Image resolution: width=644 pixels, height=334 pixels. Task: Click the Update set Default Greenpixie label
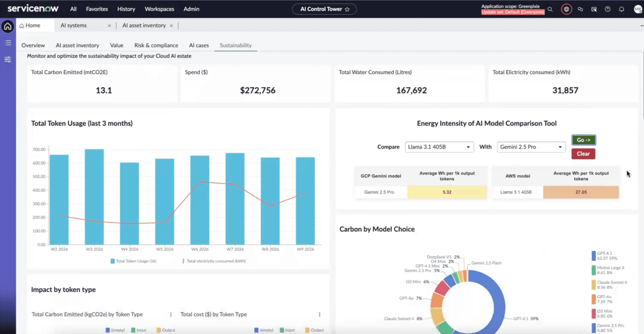coord(513,12)
